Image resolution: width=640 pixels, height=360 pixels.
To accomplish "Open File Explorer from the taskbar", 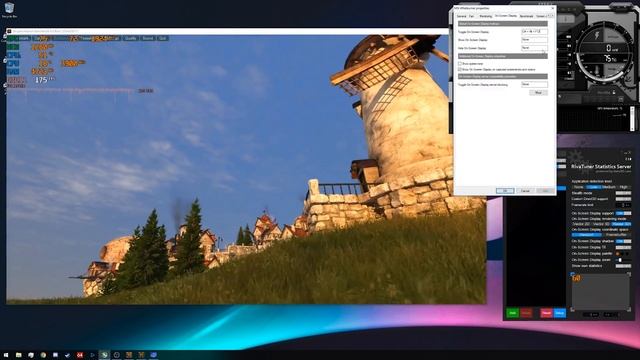I will point(18,355).
